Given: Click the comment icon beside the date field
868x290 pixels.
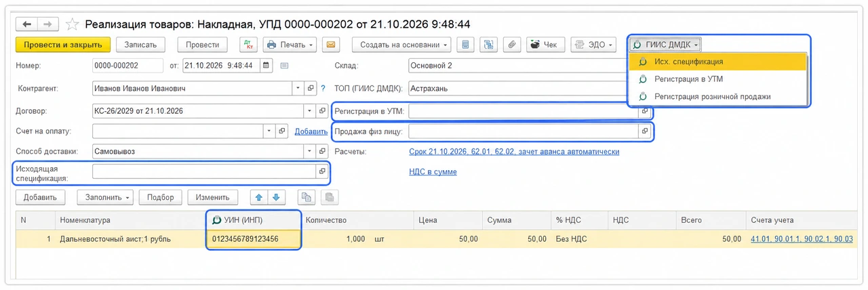Looking at the screenshot, I should tap(284, 66).
